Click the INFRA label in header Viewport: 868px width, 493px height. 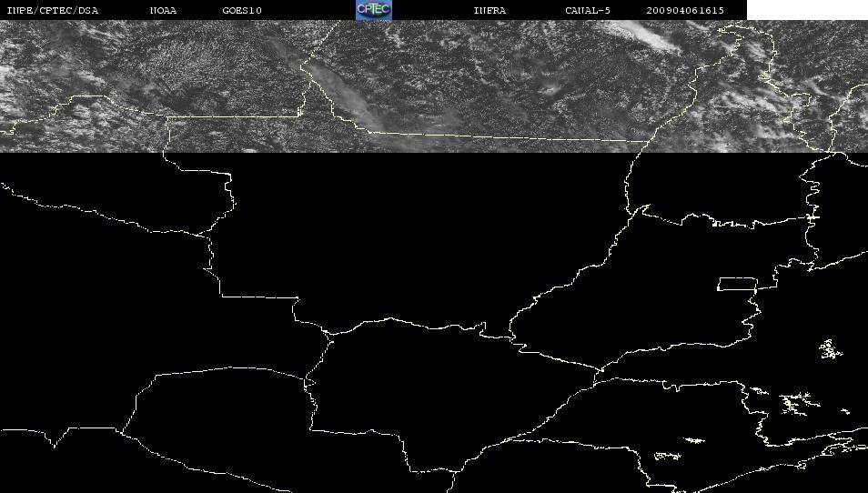click(490, 11)
